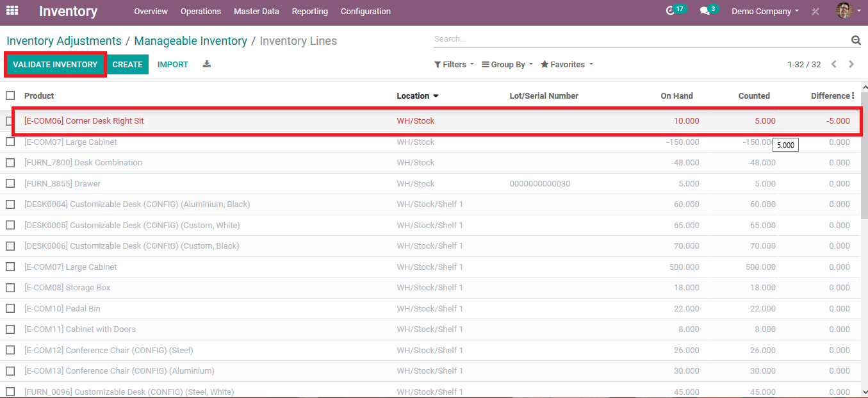Click [E-COM13] Conference Chair (CONFIG) (Aluminium)
Screen dimensions: 868x398
pos(119,371)
